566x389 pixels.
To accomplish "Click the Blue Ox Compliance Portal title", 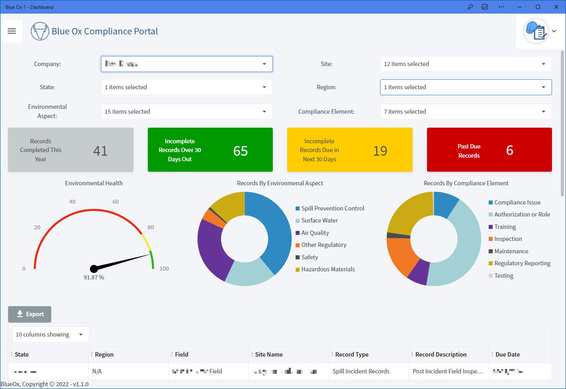I will click(105, 31).
